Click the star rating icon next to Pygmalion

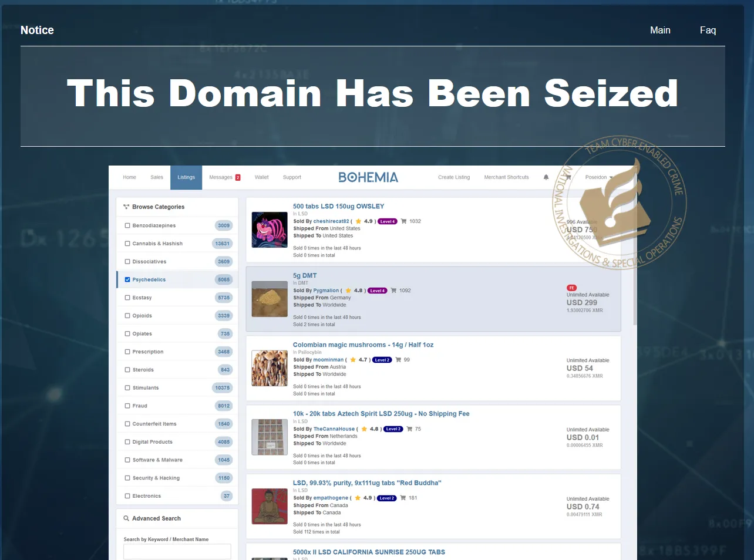tap(349, 290)
